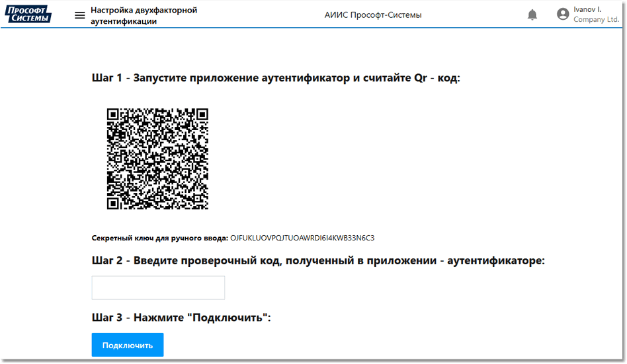Click the Шаг 3 heading text
The width and height of the screenshot is (627, 364).
181,318
